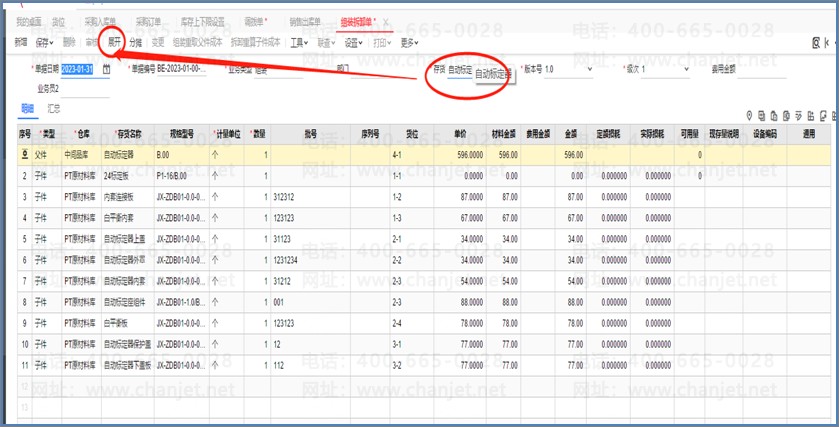
Task: Click the 规格型号 column header
Action: (x=182, y=134)
